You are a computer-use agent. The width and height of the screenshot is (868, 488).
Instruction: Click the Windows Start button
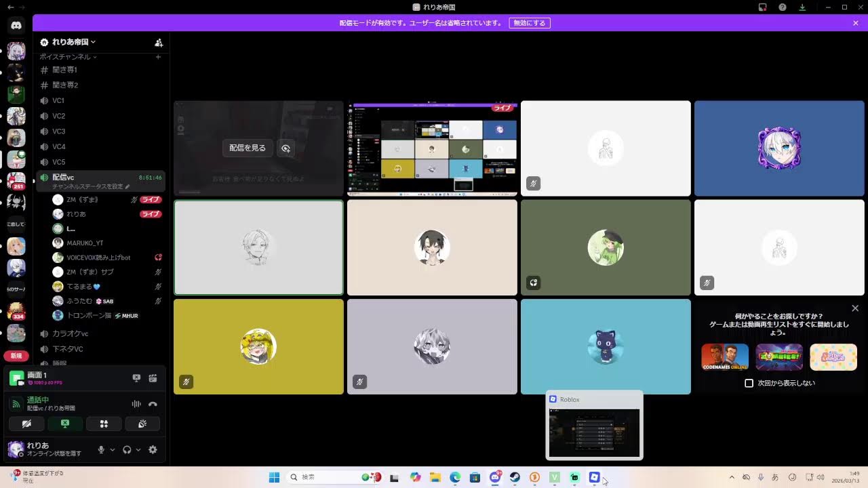tap(274, 477)
